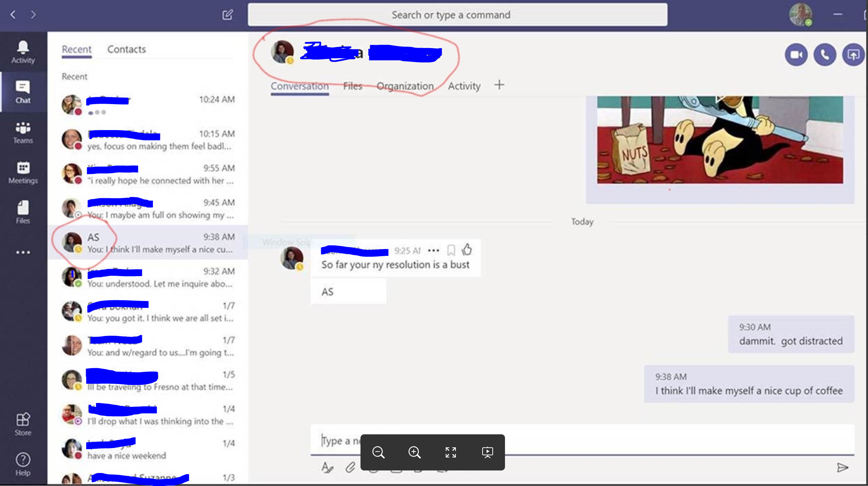This screenshot has width=868, height=486.
Task: Open the Store in the sidebar
Action: pyautogui.click(x=23, y=424)
